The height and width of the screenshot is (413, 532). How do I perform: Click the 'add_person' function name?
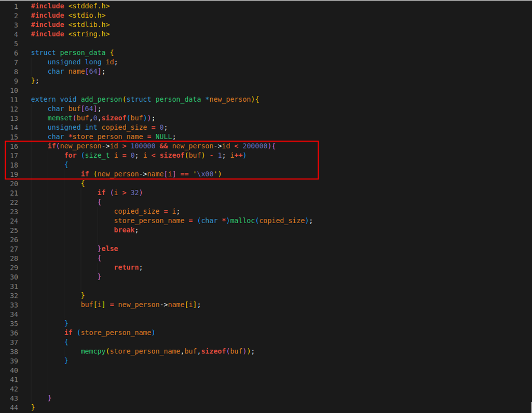101,99
